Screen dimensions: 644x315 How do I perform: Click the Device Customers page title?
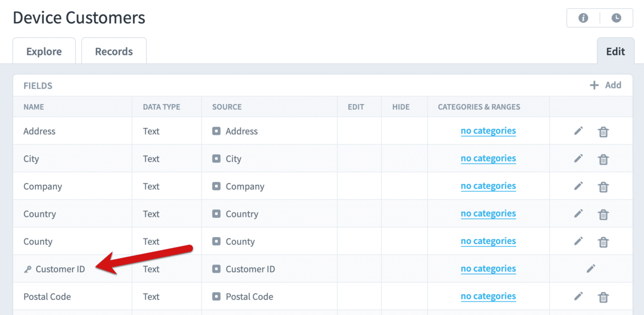(x=79, y=18)
